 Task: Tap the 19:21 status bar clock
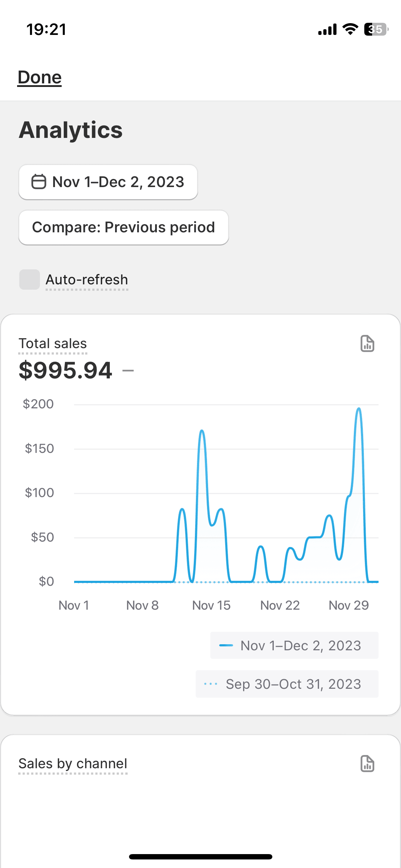pos(46,29)
